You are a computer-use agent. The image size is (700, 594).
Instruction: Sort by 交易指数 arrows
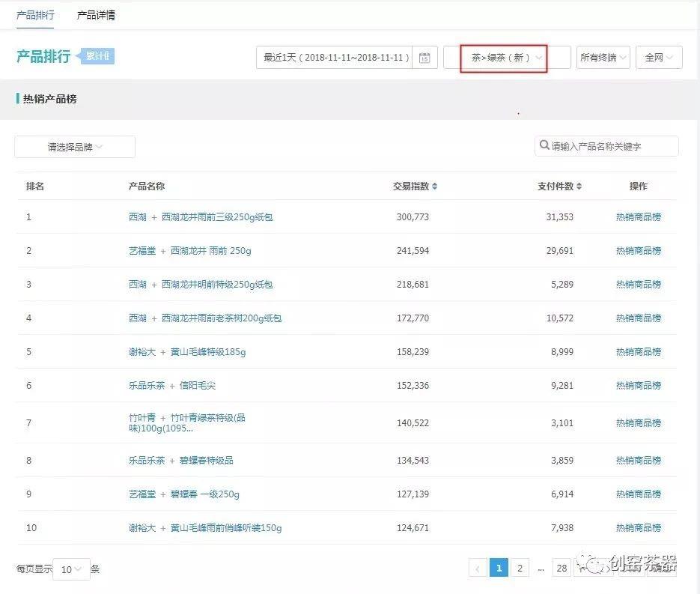pos(435,187)
